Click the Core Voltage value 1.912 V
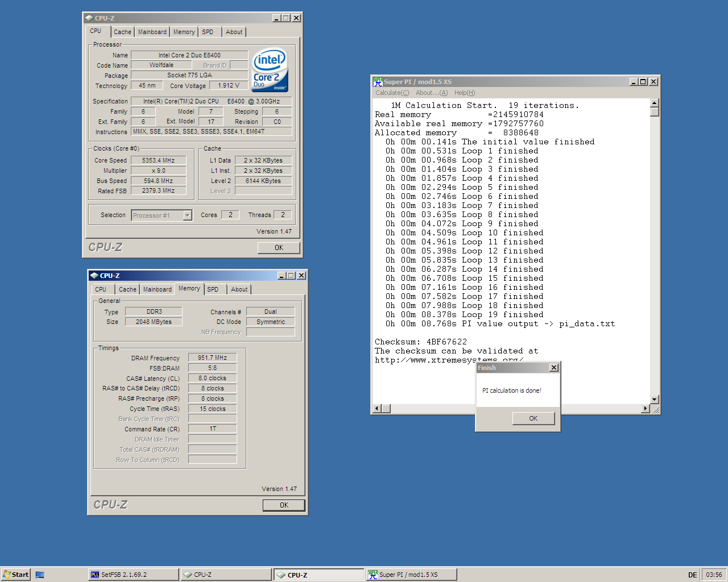Viewport: 728px width, 582px height. click(x=229, y=86)
